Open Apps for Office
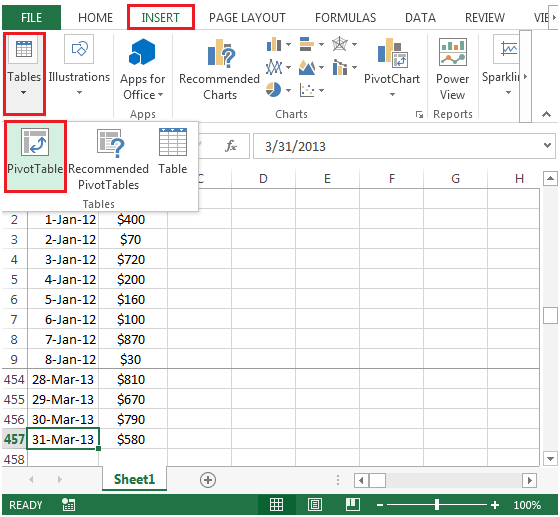The image size is (560, 517). (x=142, y=69)
